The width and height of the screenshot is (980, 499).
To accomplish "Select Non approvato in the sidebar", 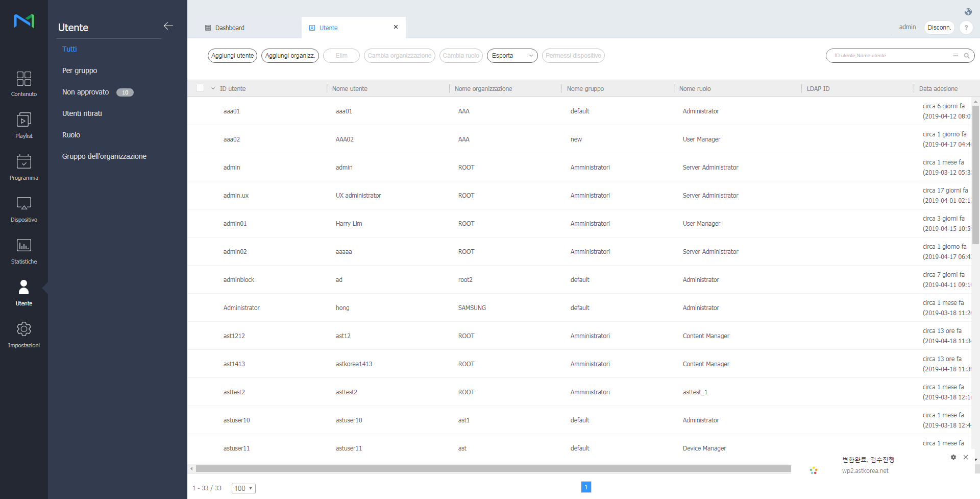I will (x=86, y=92).
